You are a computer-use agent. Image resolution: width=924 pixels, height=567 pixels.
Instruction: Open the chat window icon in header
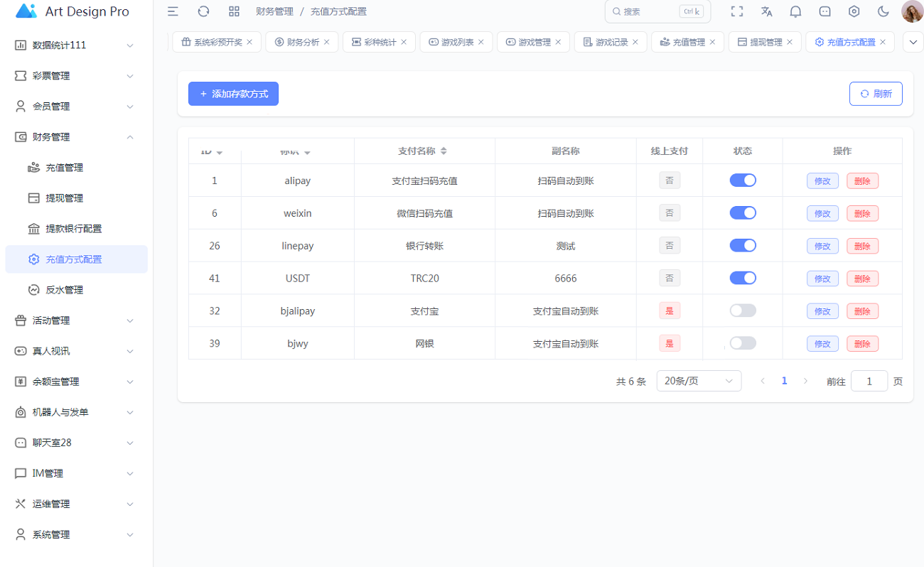[825, 11]
